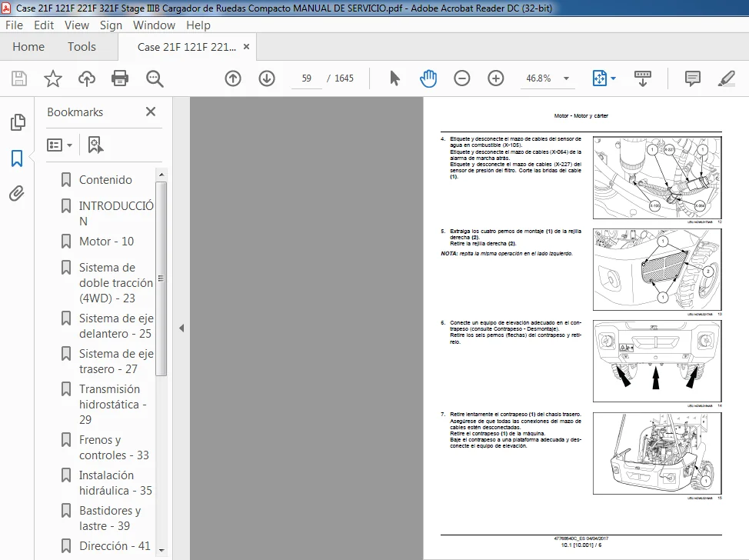Zoom in with the plus icon
Image resolution: width=749 pixels, height=560 pixels.
coord(496,78)
